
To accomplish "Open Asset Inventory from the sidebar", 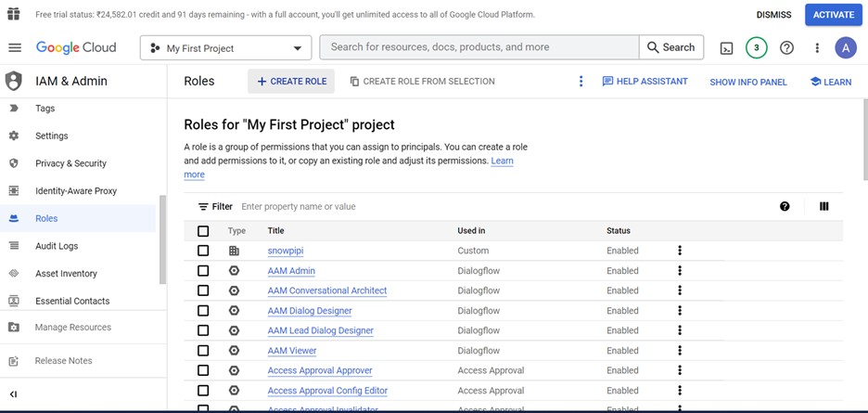I will [x=66, y=274].
